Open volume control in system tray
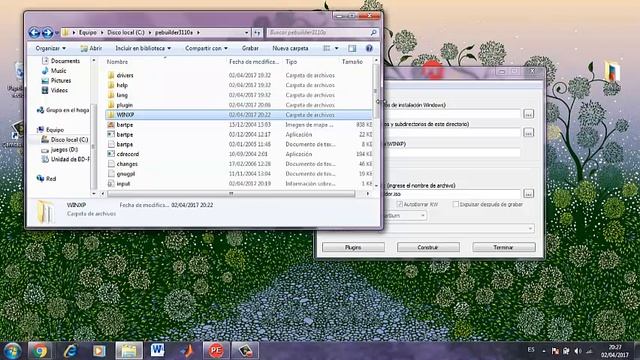640x360 pixels. 578,351
